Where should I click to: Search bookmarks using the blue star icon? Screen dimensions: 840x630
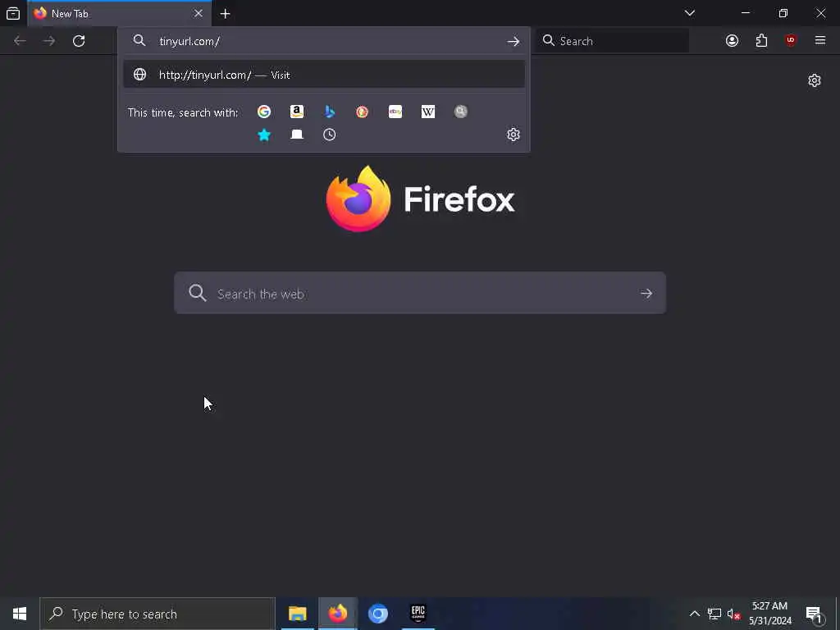(x=264, y=135)
